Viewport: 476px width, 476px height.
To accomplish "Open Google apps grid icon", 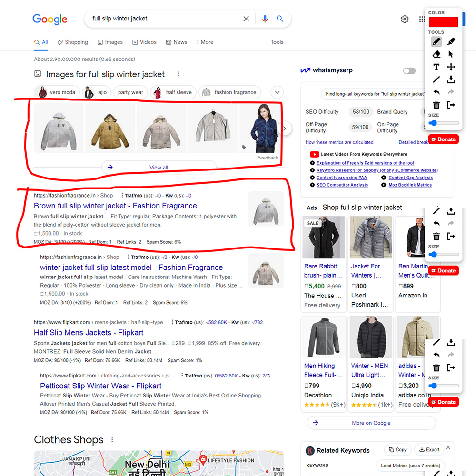I will (x=422, y=19).
